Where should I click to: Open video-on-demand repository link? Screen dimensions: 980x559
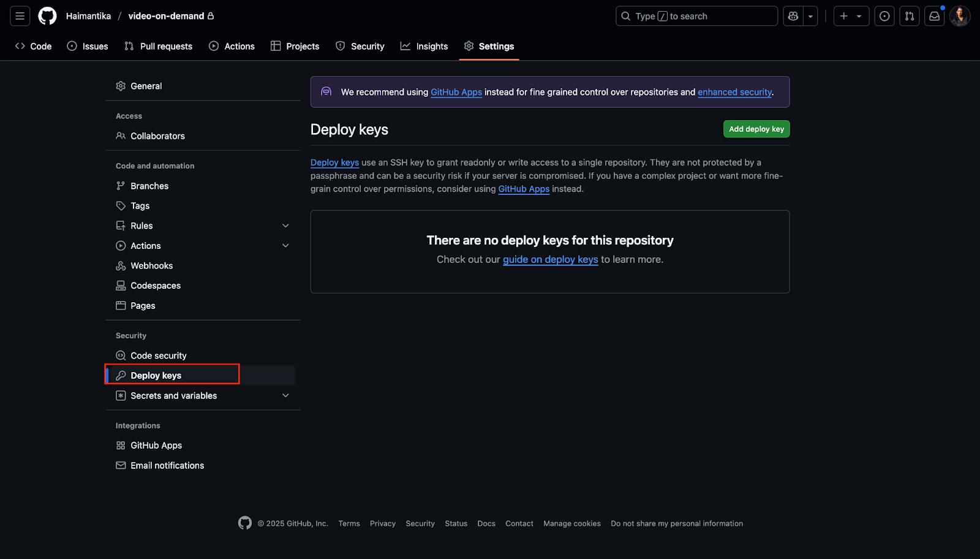tap(166, 16)
